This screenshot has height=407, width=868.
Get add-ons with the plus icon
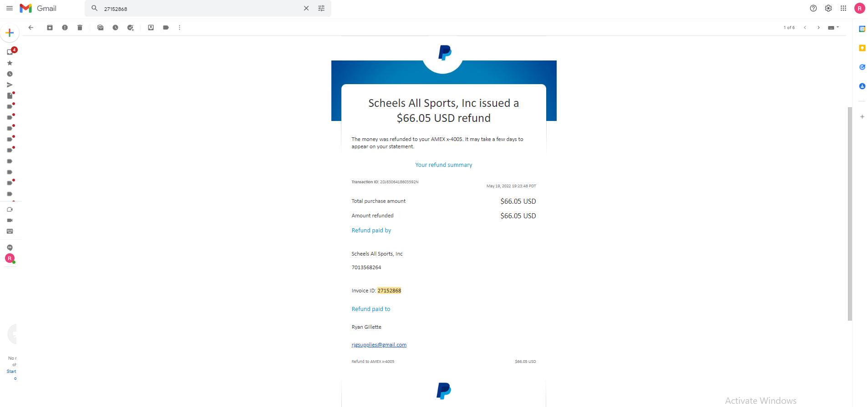tap(862, 117)
